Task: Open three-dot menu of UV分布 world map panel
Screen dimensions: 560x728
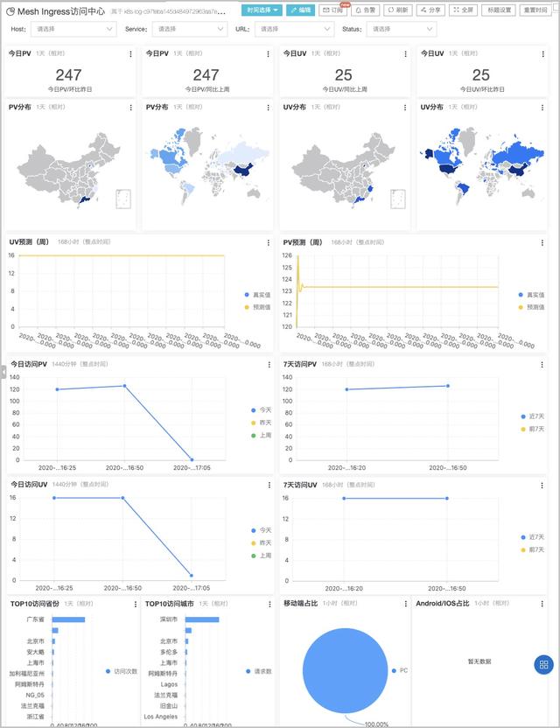Action: [542, 108]
